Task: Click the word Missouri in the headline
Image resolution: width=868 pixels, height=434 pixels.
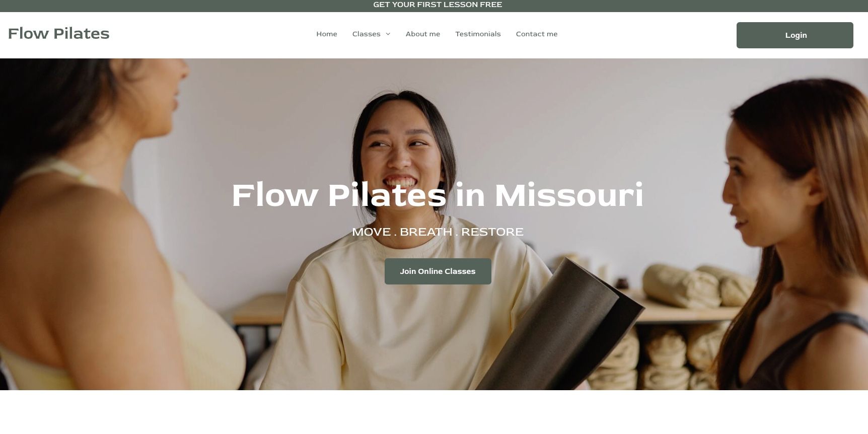Action: pos(569,195)
